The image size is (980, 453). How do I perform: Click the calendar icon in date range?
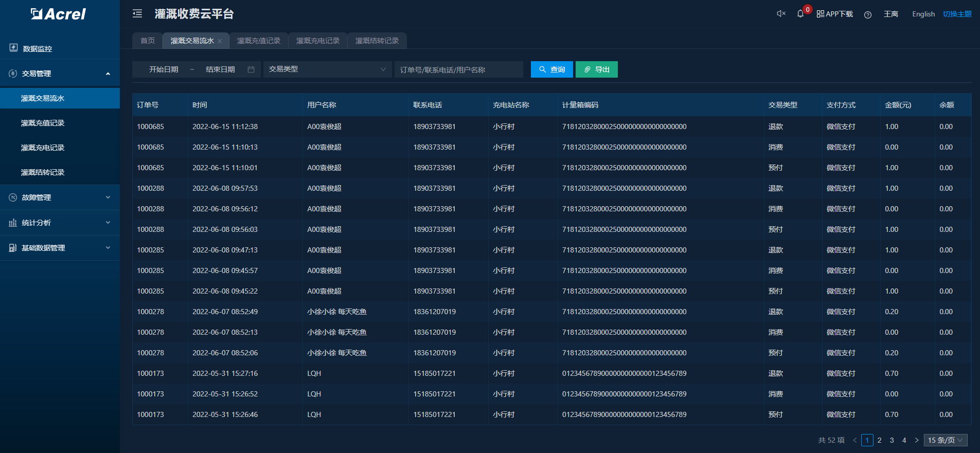pyautogui.click(x=251, y=69)
